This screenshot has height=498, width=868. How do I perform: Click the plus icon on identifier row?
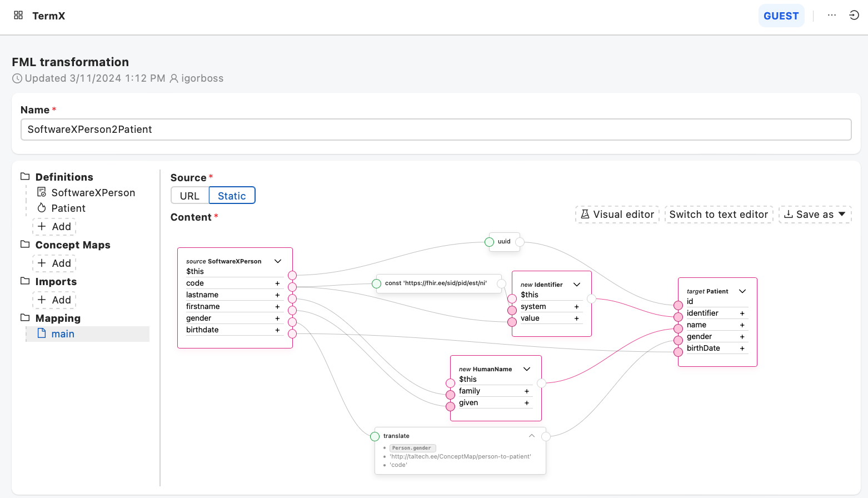(742, 313)
